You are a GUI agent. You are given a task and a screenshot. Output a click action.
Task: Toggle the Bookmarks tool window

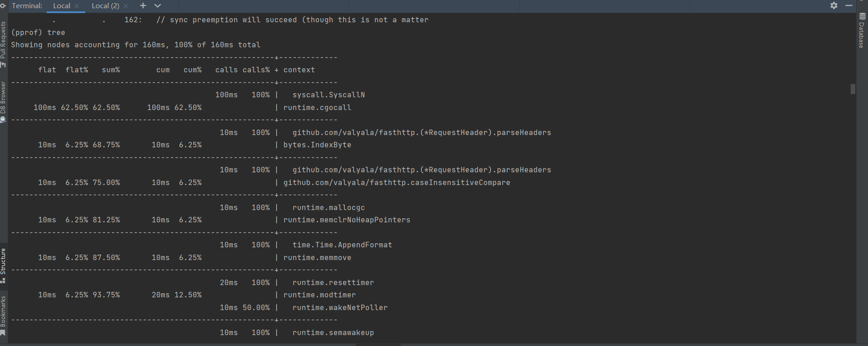(x=3, y=311)
